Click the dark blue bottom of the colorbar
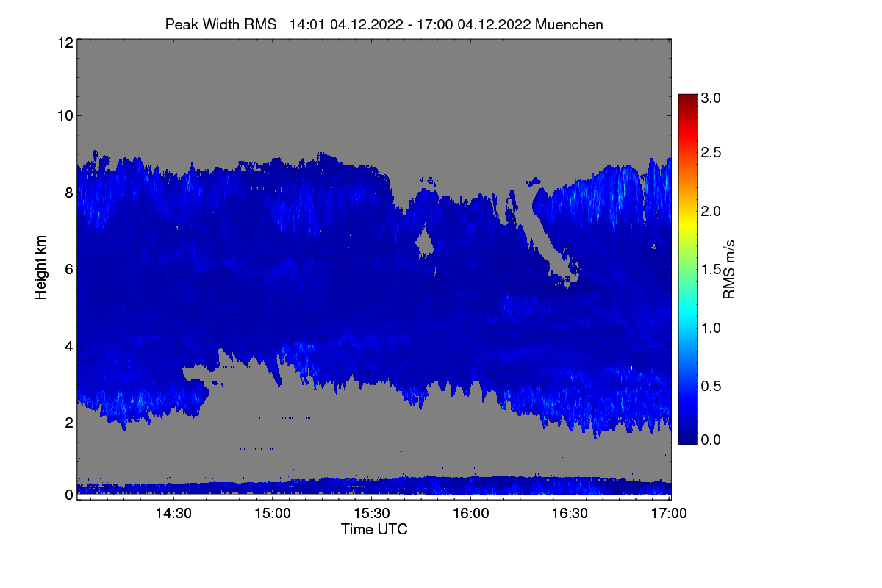The height and width of the screenshot is (588, 882). tap(687, 438)
